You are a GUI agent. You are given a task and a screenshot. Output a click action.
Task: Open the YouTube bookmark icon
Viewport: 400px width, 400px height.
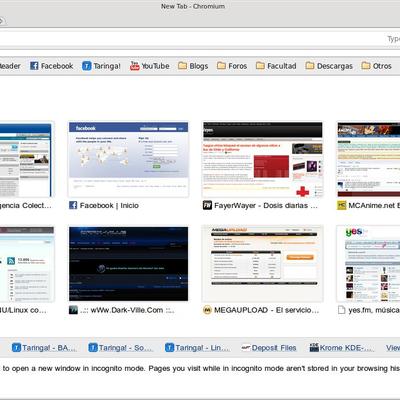135,66
